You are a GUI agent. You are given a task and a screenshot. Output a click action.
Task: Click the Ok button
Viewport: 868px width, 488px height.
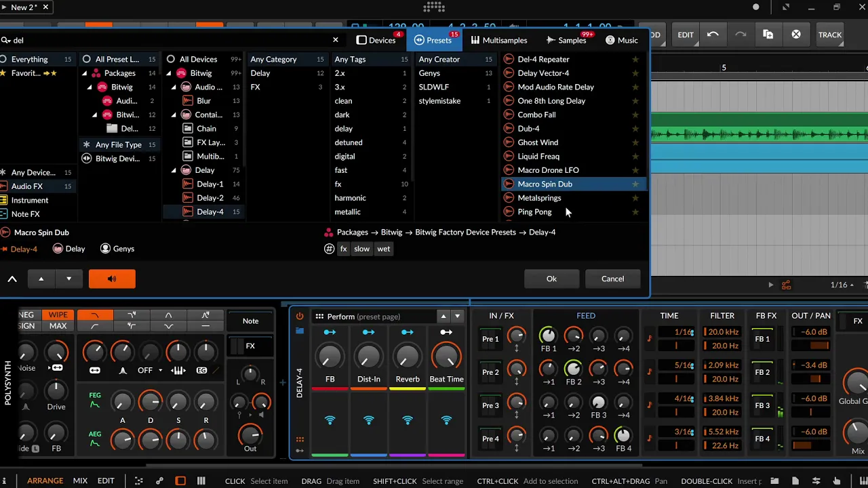click(551, 279)
